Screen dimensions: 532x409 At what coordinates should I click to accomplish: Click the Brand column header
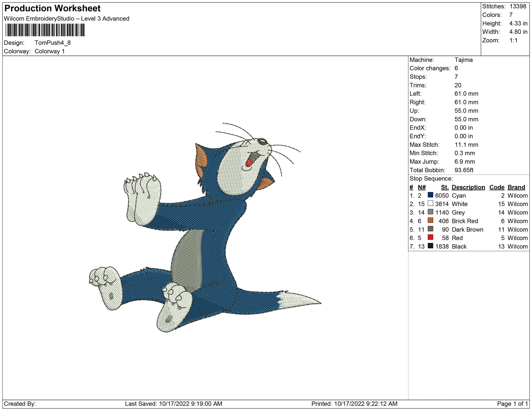516,187
